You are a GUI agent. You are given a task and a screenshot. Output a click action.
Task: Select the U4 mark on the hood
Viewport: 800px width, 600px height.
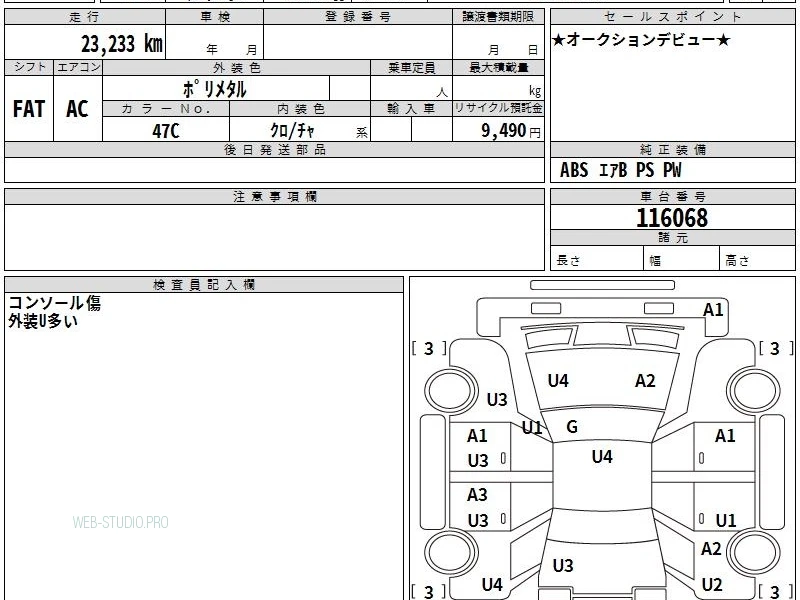coord(558,381)
